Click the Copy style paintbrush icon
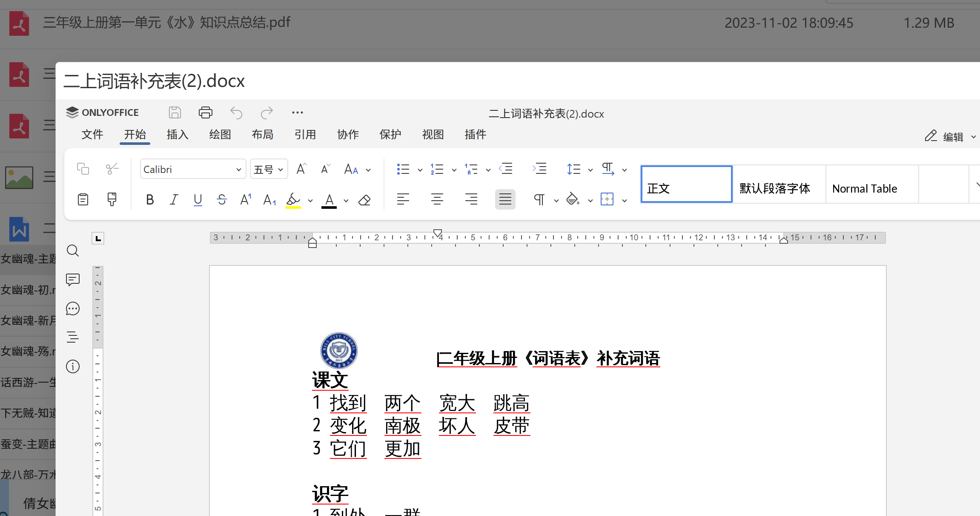Viewport: 980px width, 516px height. (112, 199)
